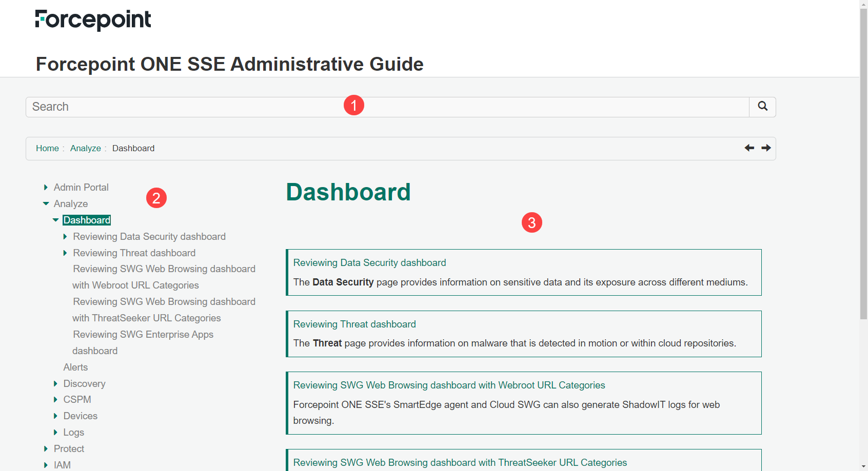Click the back navigation arrow

point(749,148)
